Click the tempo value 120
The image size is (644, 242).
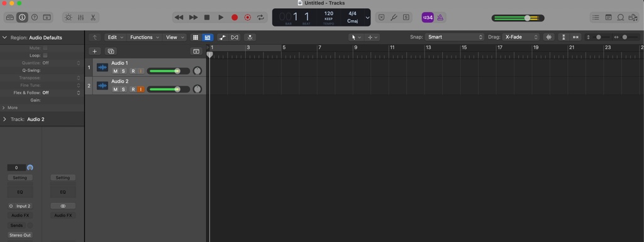point(329,14)
